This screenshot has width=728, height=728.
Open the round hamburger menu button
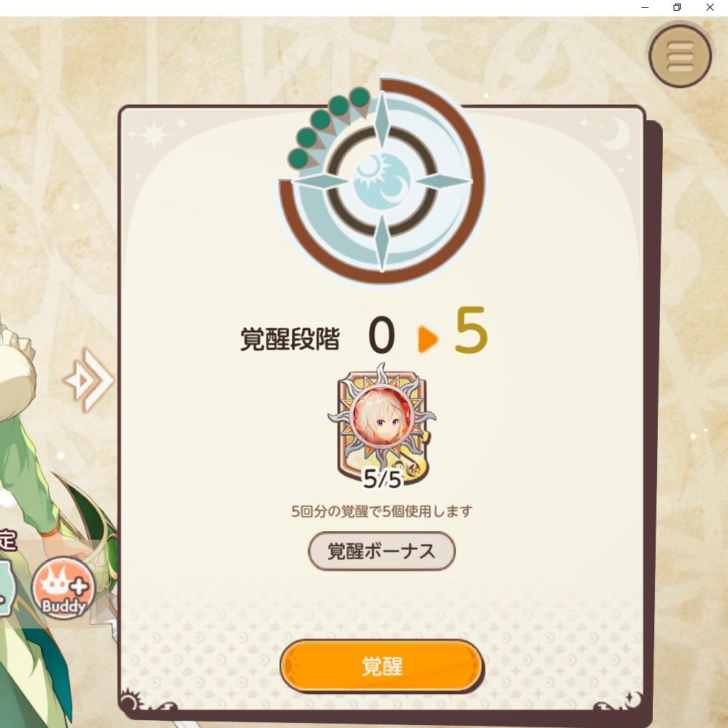tap(680, 56)
